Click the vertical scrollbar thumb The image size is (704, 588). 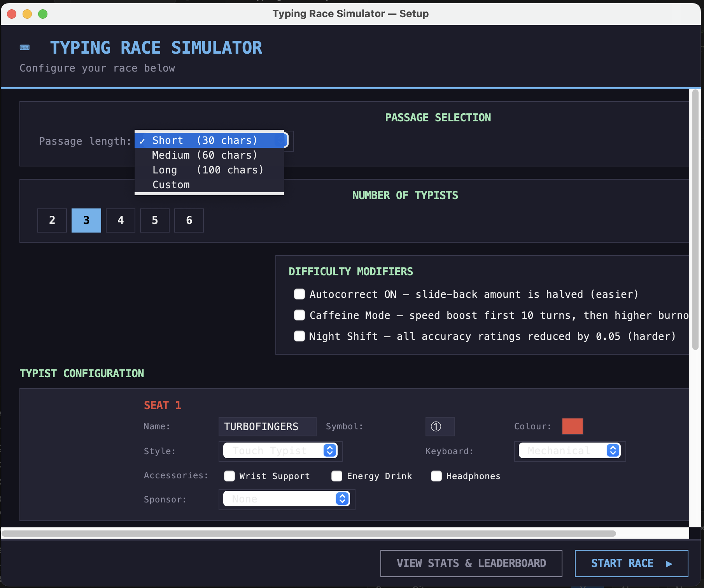tap(695, 220)
